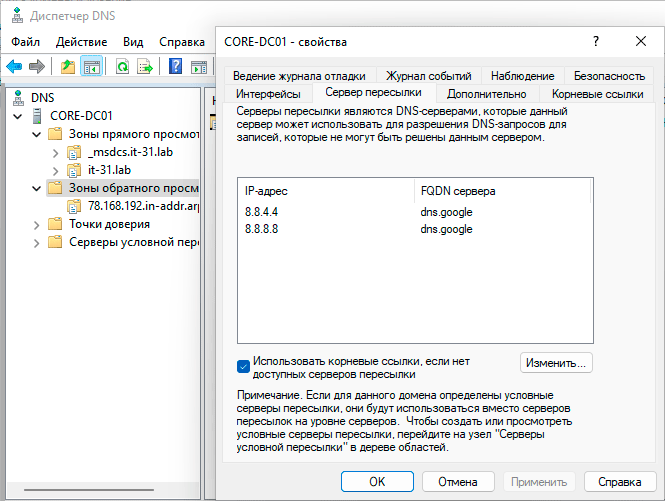Select forwarder row 8.8.4.4
This screenshot has height=501, width=665.
click(x=264, y=212)
